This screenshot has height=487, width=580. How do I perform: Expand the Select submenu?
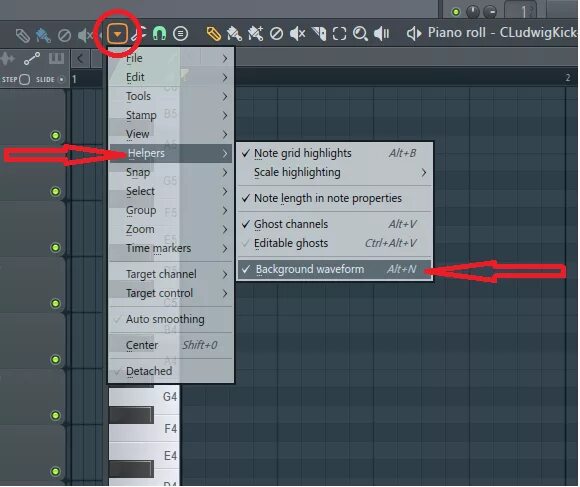(x=171, y=191)
